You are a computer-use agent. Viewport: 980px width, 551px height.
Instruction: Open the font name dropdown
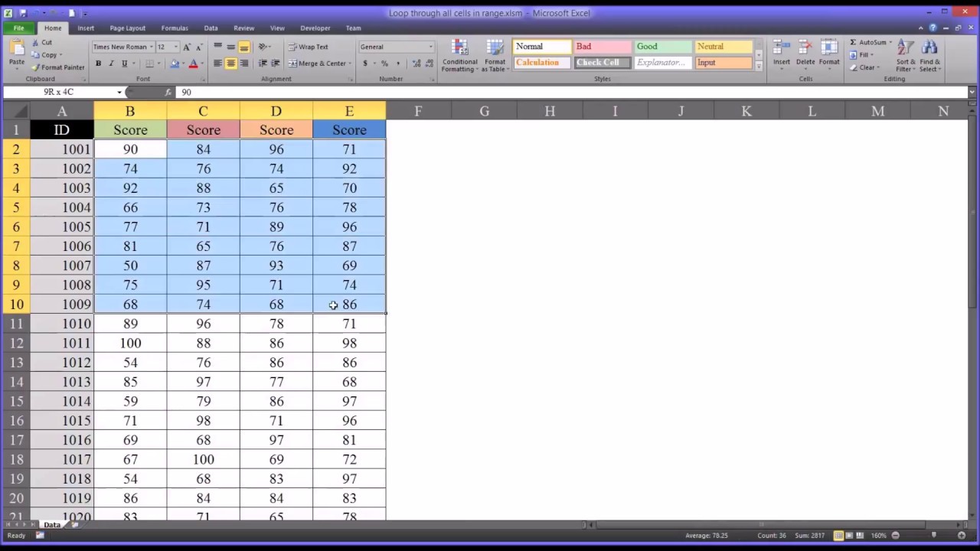152,47
